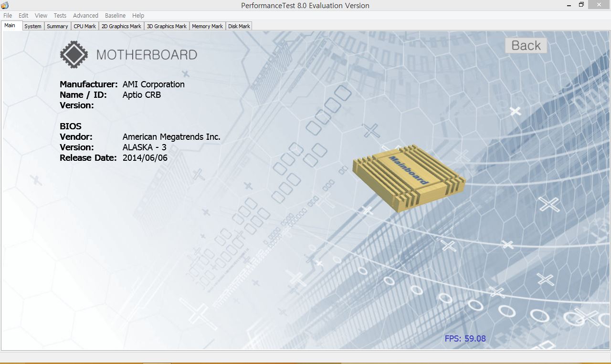Restore down the window
This screenshot has width=611, height=364.
[x=581, y=4]
